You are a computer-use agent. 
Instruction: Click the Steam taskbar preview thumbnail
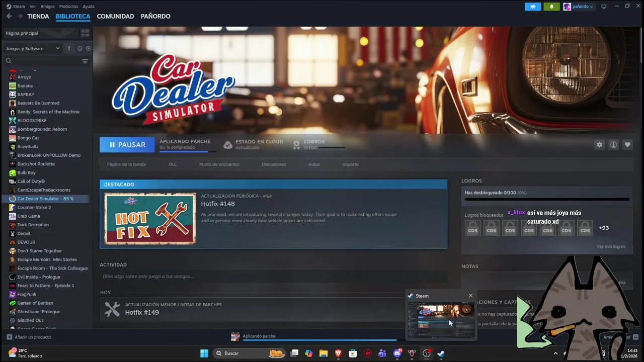coord(441,320)
